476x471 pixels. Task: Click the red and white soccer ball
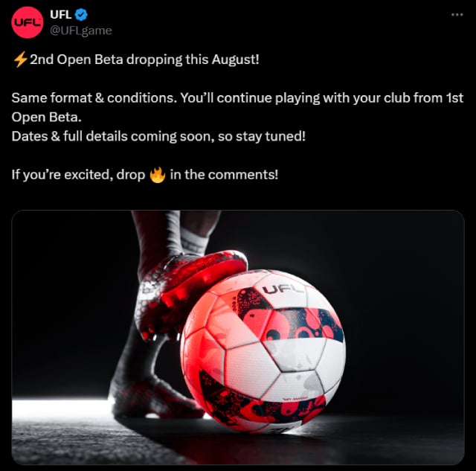[x=263, y=350]
